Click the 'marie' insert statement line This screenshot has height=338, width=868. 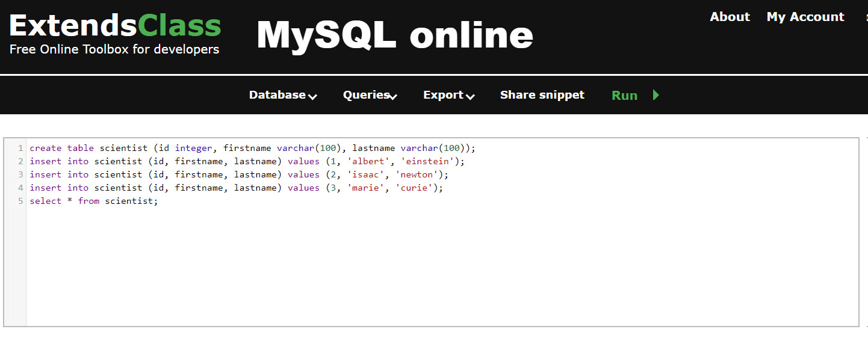pos(237,188)
